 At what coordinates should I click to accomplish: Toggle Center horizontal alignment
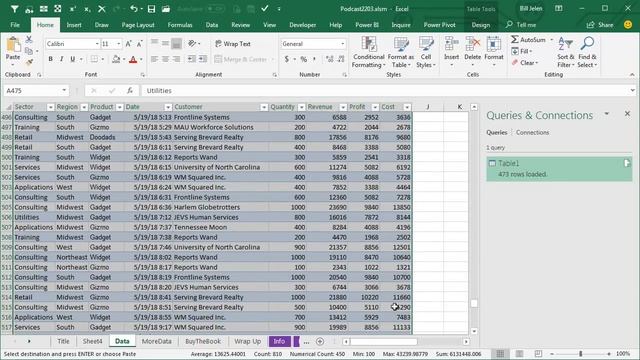165,59
